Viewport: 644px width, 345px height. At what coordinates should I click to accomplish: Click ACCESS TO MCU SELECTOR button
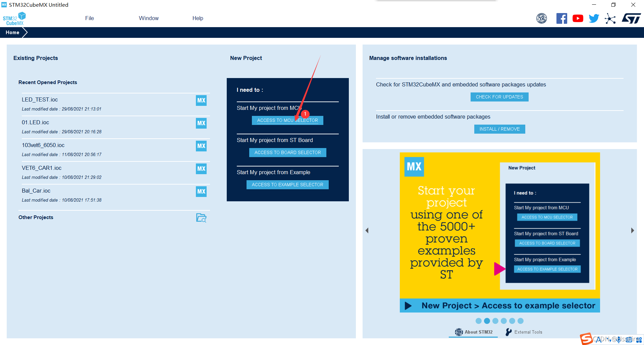(287, 120)
